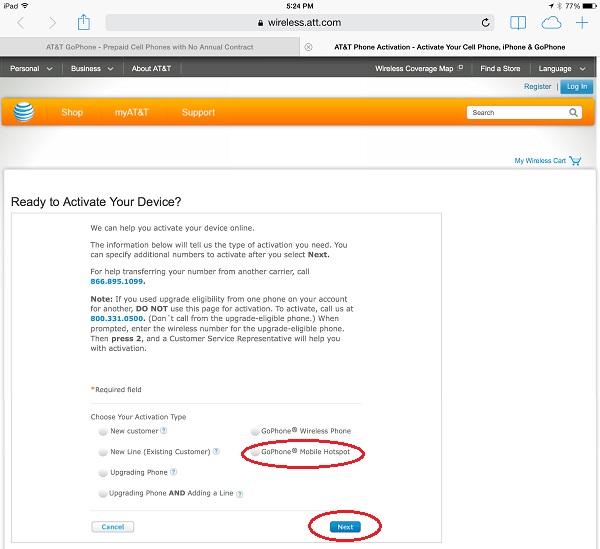Viewport: 600px width, 549px height.
Task: Open help icon beside Upgrading Phone
Action: click(x=173, y=472)
